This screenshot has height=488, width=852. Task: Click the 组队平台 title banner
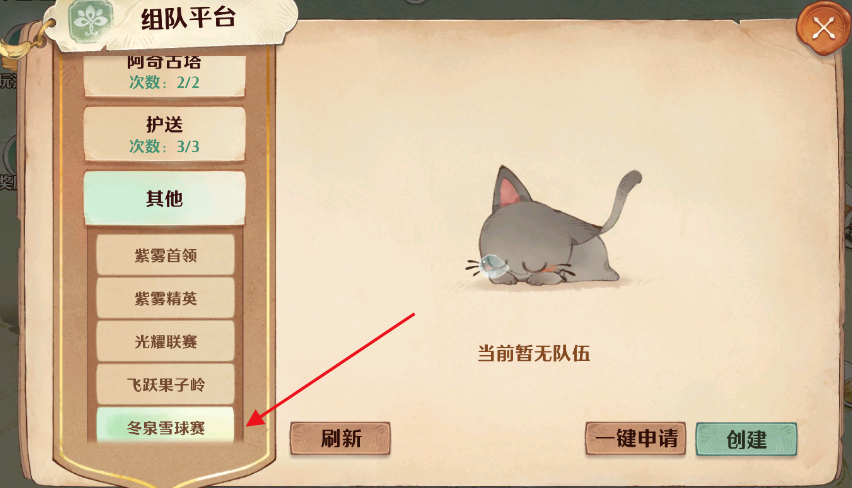[188, 18]
